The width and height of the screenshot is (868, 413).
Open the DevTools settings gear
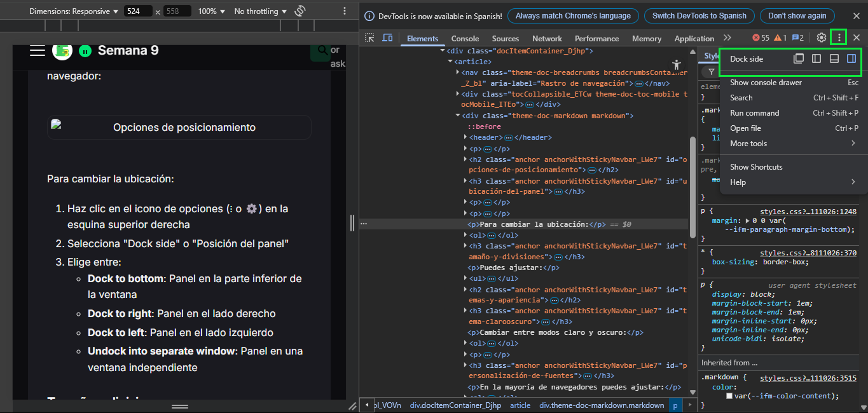pos(822,38)
